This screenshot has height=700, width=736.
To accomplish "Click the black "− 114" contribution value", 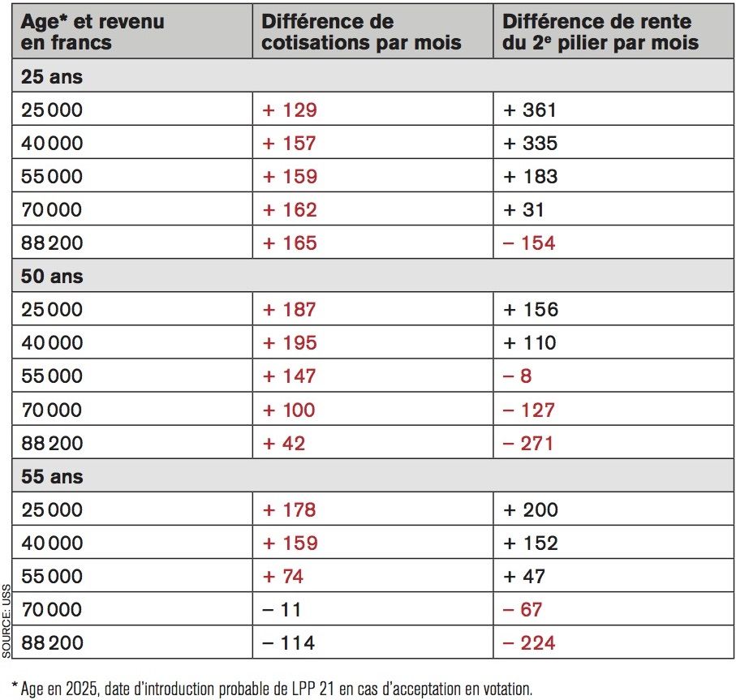I will point(288,643).
